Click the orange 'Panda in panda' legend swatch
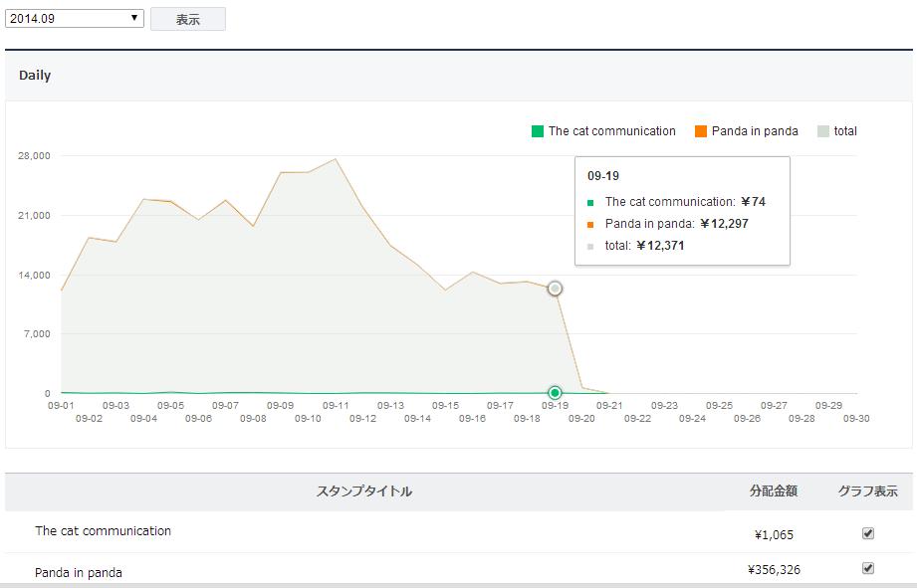This screenshot has height=588, width=917. tap(701, 131)
